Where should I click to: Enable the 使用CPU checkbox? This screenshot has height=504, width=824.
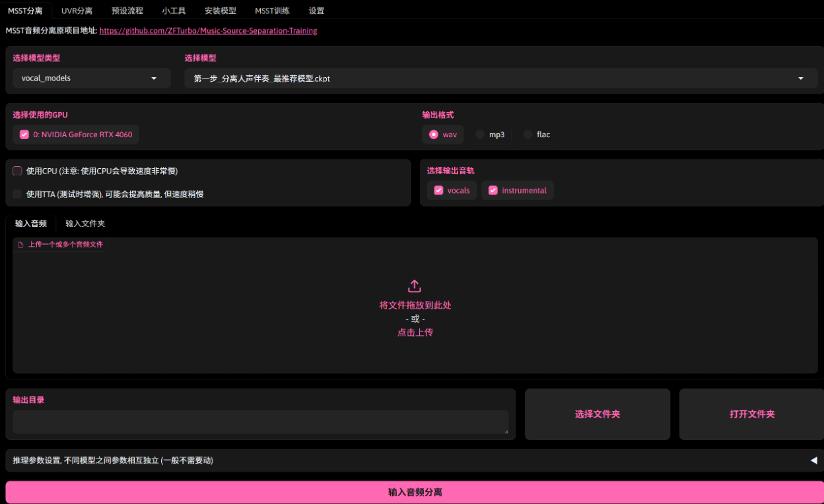point(18,171)
